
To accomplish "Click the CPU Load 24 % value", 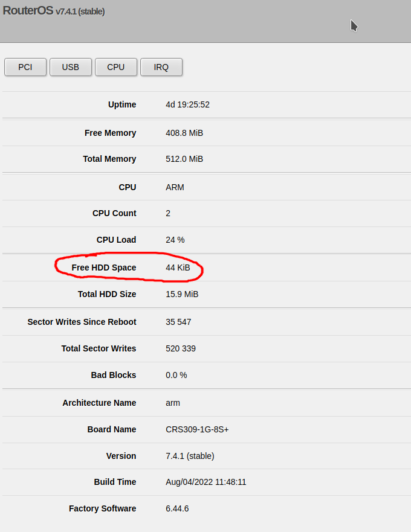I will 175,240.
